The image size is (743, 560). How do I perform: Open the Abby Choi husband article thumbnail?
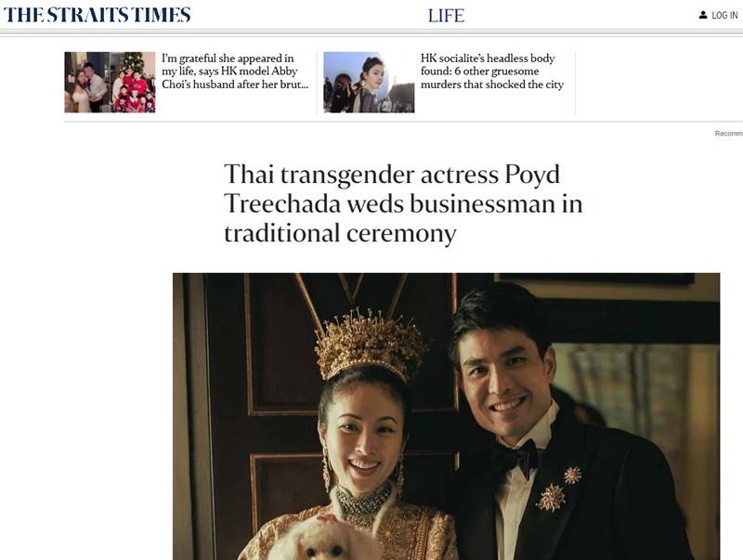110,82
